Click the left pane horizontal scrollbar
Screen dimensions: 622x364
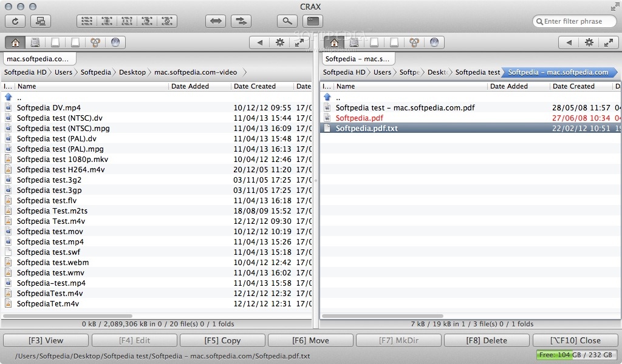click(x=67, y=316)
